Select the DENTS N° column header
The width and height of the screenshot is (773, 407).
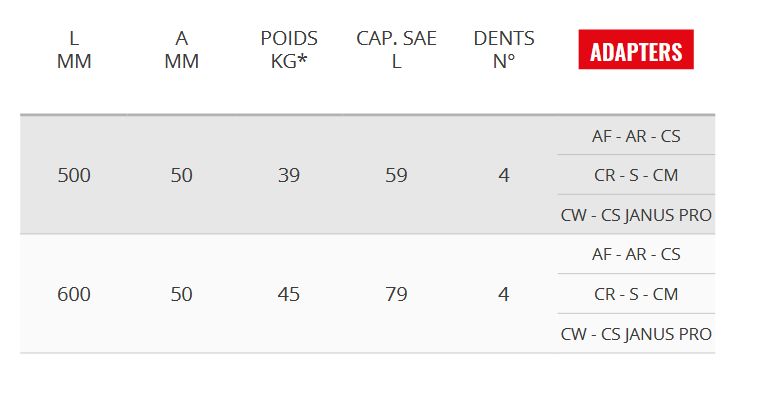pyautogui.click(x=504, y=50)
